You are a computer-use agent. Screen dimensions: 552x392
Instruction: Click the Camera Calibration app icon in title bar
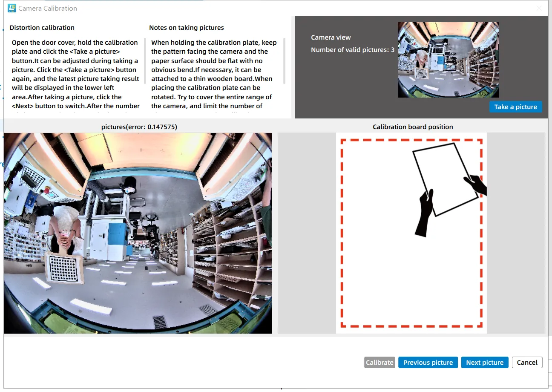point(12,8)
